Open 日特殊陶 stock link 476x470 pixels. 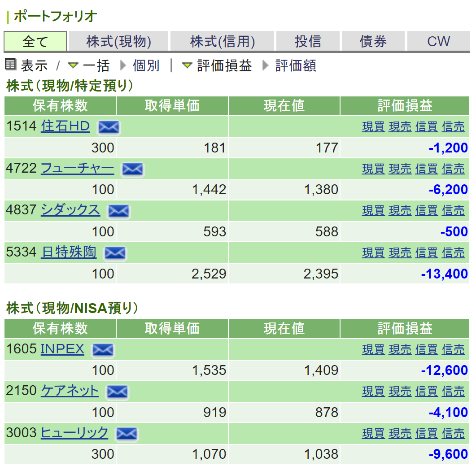coord(69,252)
